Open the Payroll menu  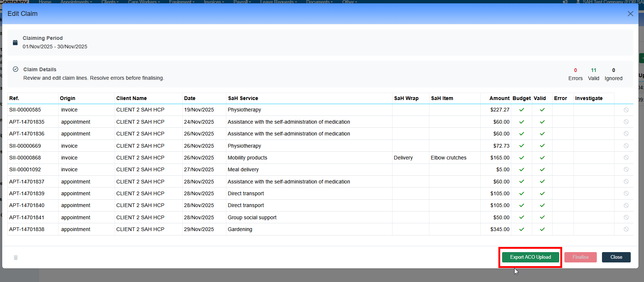242,2
